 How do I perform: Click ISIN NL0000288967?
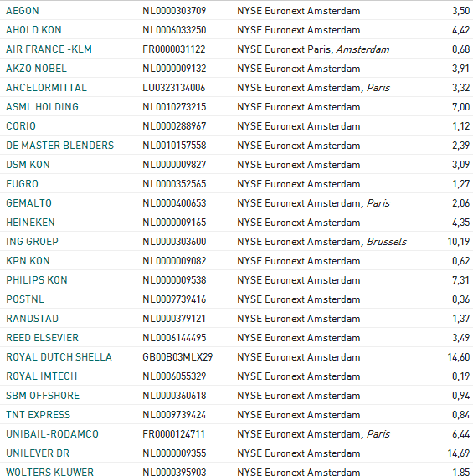tap(174, 126)
